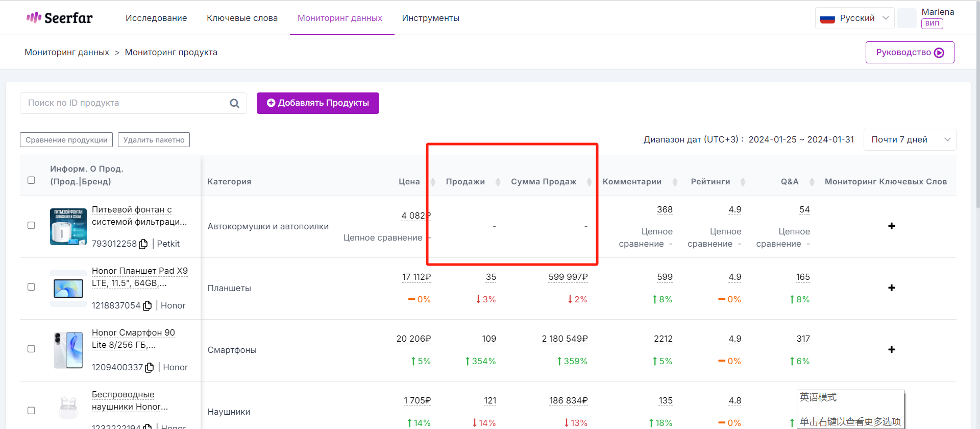This screenshot has height=429, width=980.
Task: Click the Мониторинг продукта breadcrumb
Action: coord(171,53)
